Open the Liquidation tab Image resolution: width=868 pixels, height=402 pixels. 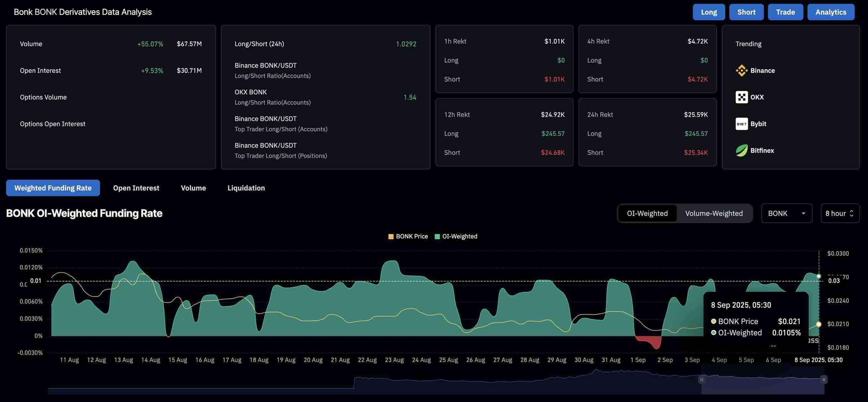tap(246, 188)
